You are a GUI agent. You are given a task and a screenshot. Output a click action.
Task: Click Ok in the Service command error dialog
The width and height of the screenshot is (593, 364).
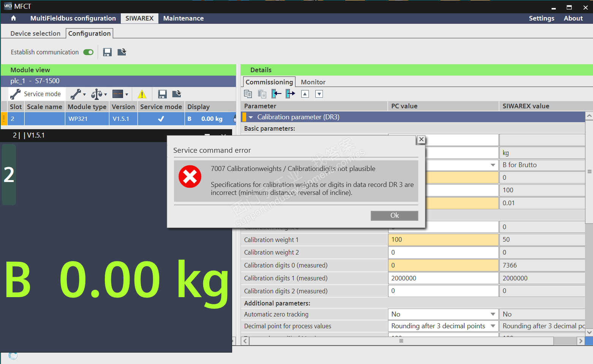coord(394,215)
